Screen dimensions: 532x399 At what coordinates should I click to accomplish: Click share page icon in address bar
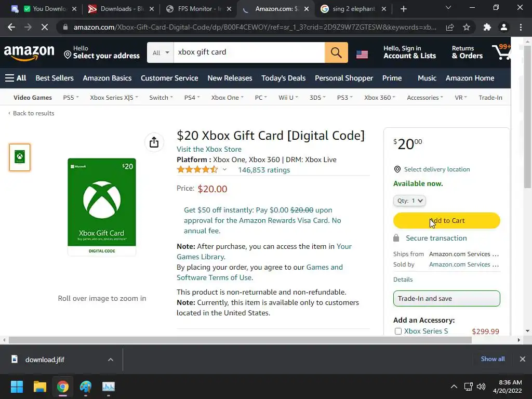(450, 27)
